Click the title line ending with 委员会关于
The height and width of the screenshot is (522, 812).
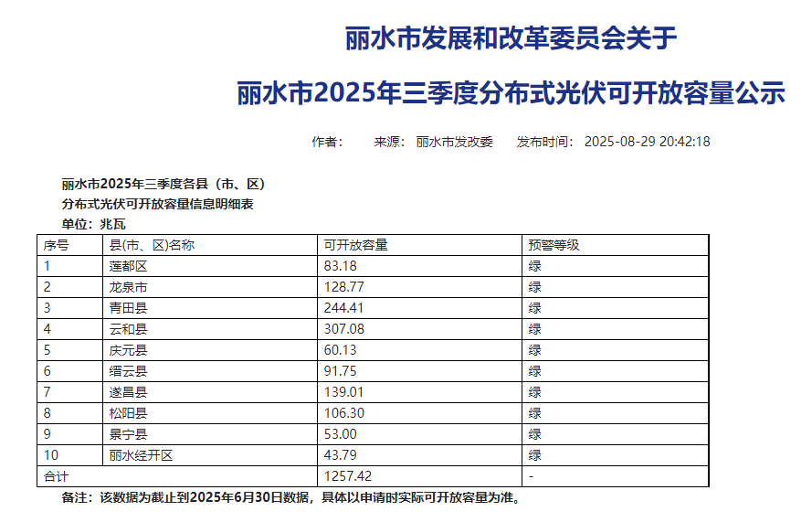[x=511, y=38]
